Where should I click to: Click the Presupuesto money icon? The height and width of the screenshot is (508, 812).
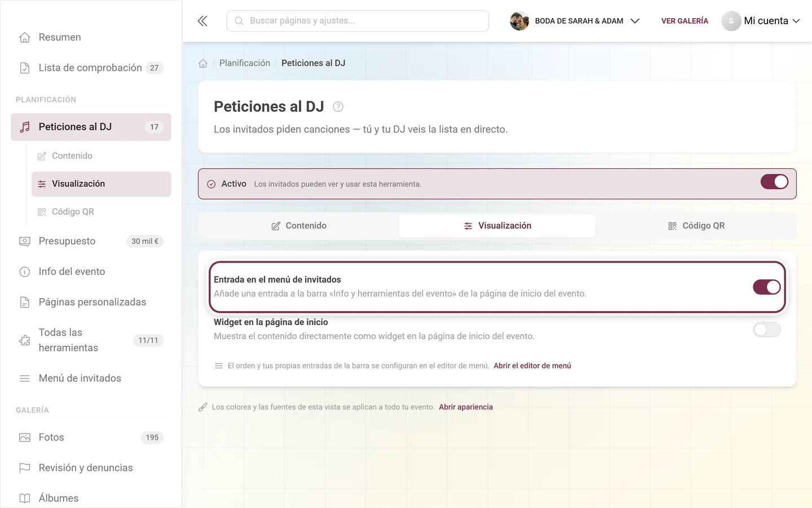click(x=25, y=241)
